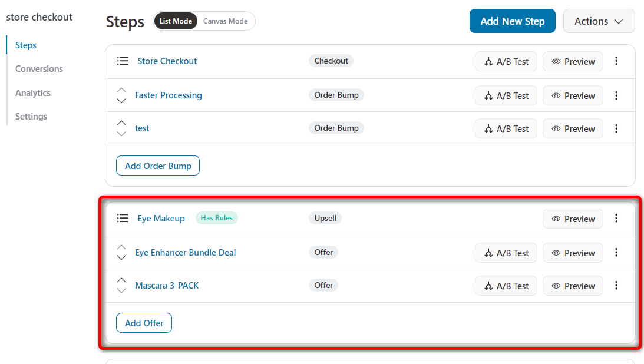644x364 pixels.
Task: Open the Eye Makeup link
Action: pyautogui.click(x=161, y=219)
